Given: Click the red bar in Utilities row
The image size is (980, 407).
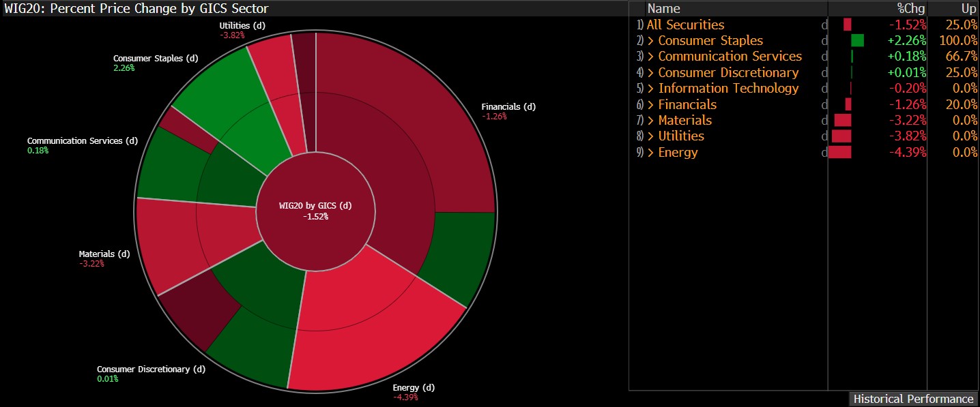Looking at the screenshot, I should tap(841, 136).
